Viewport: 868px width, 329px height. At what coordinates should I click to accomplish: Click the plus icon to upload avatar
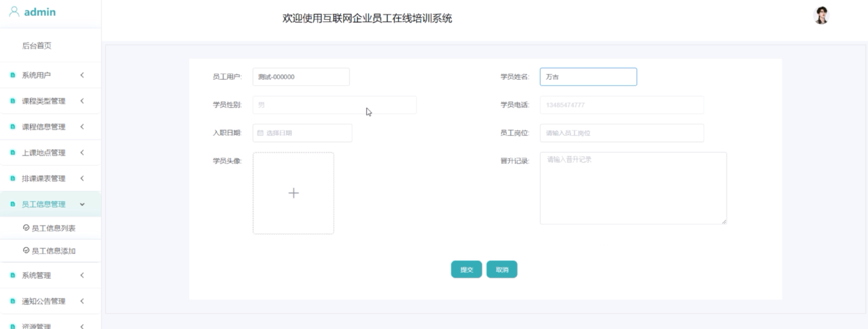click(293, 193)
